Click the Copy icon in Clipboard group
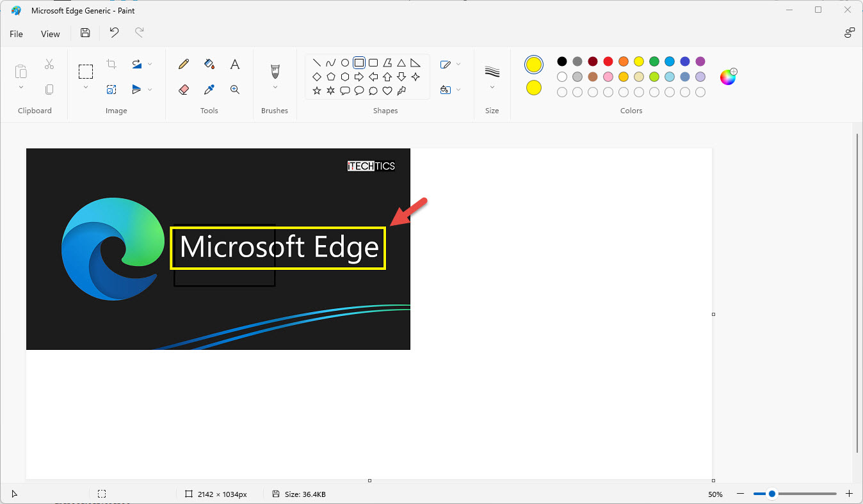This screenshot has height=504, width=863. coord(49,90)
